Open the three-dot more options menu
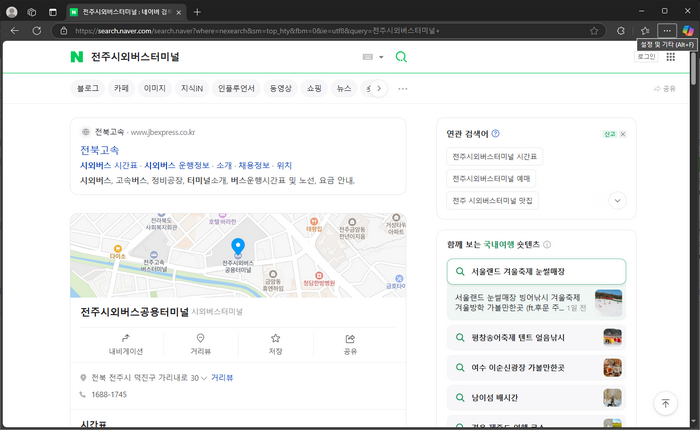 click(403, 88)
